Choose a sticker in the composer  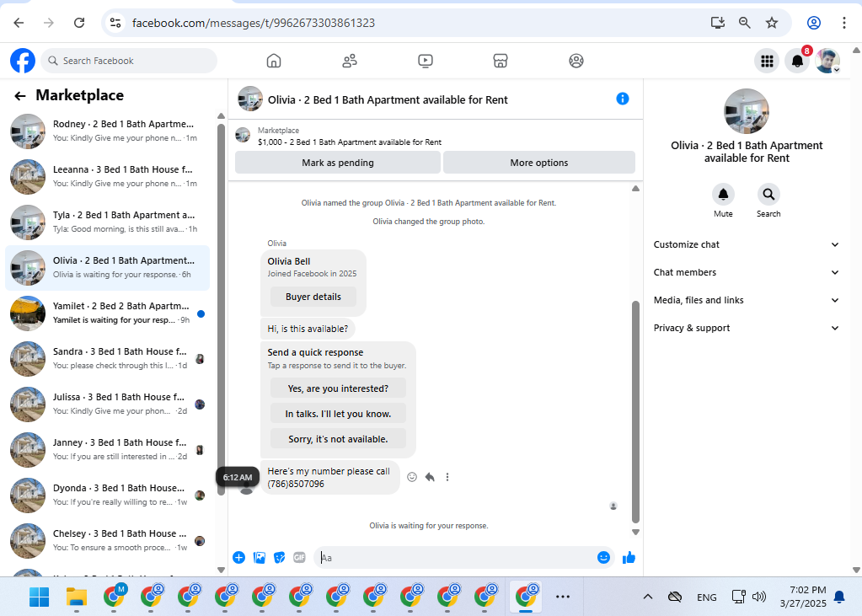[x=279, y=558]
